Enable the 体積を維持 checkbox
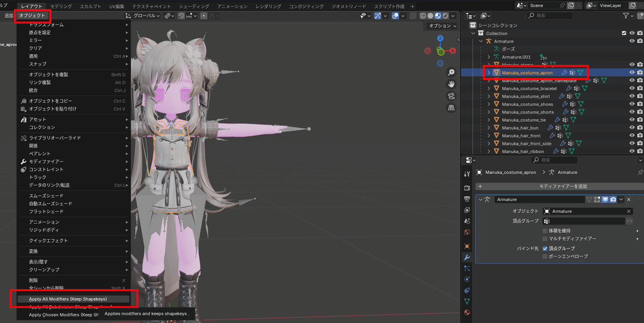The image size is (644, 323). pyautogui.click(x=545, y=231)
